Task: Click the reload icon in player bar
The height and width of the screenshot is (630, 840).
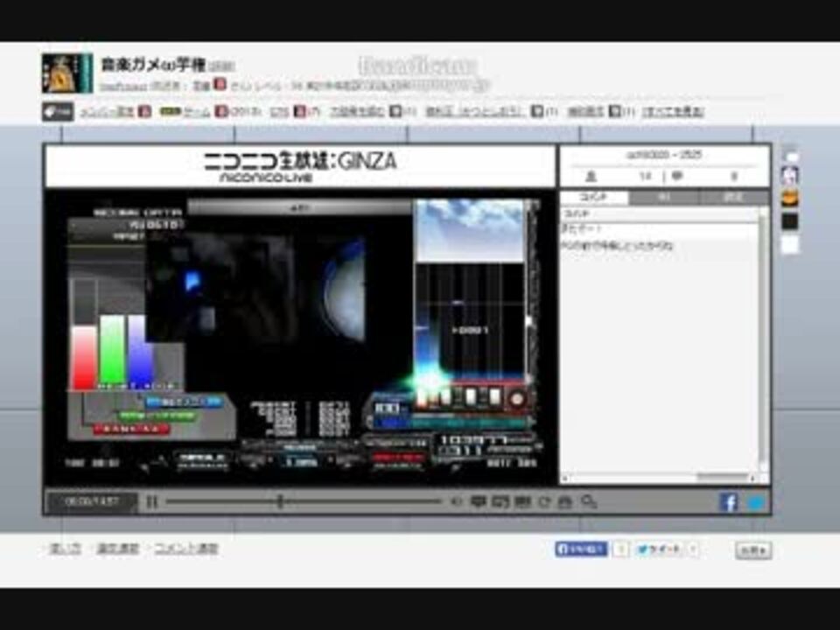Action: click(x=544, y=502)
